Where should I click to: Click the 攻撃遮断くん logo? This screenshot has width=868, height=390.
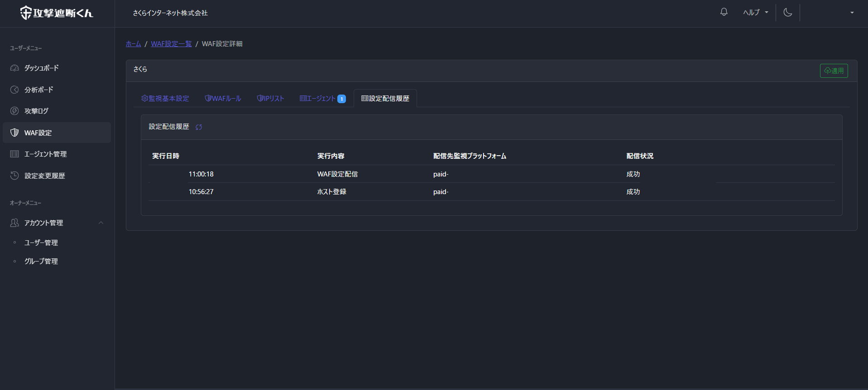click(x=57, y=13)
